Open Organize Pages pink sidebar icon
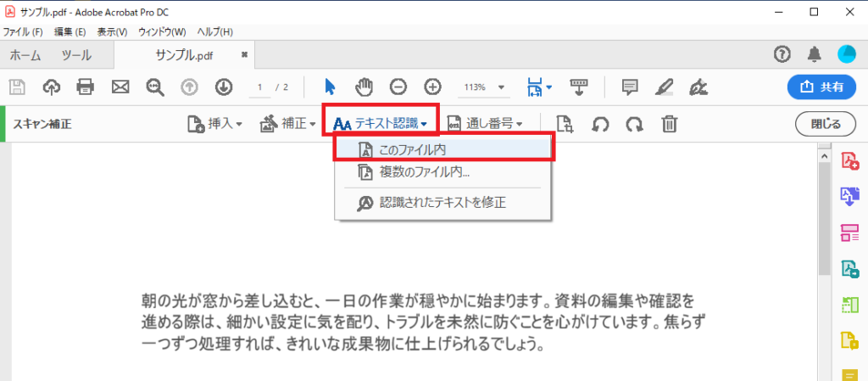Image resolution: width=868 pixels, height=381 pixels. pos(849,233)
